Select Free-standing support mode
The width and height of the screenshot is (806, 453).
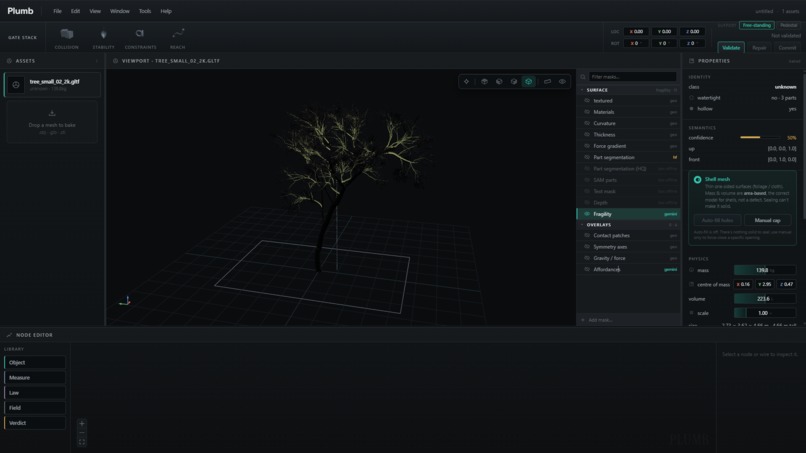point(757,25)
